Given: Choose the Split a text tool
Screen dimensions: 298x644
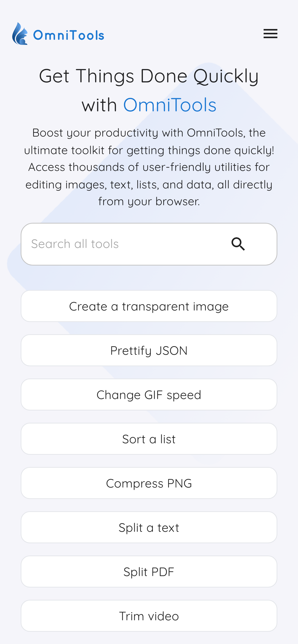Looking at the screenshot, I should tap(149, 528).
